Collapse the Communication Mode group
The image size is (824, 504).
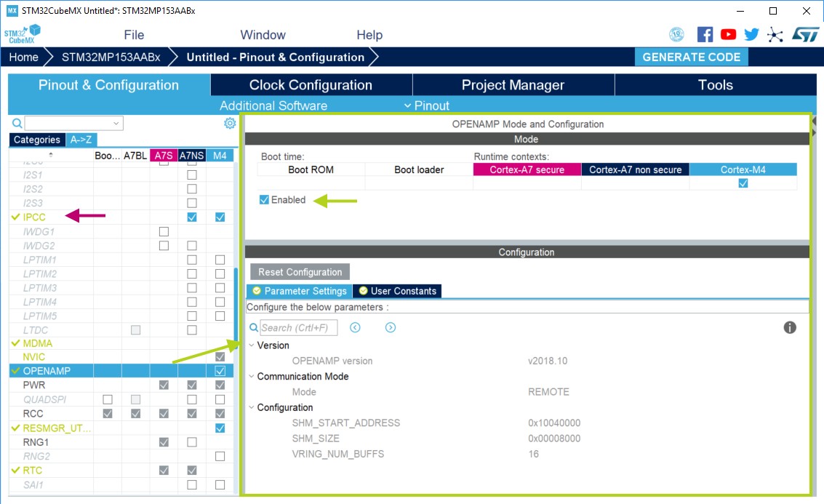[252, 376]
